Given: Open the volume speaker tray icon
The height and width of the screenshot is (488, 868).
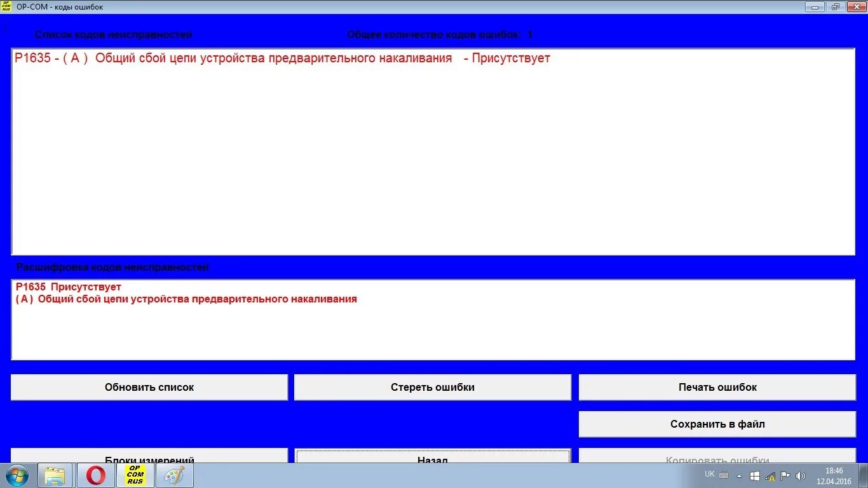Looking at the screenshot, I should [x=801, y=476].
